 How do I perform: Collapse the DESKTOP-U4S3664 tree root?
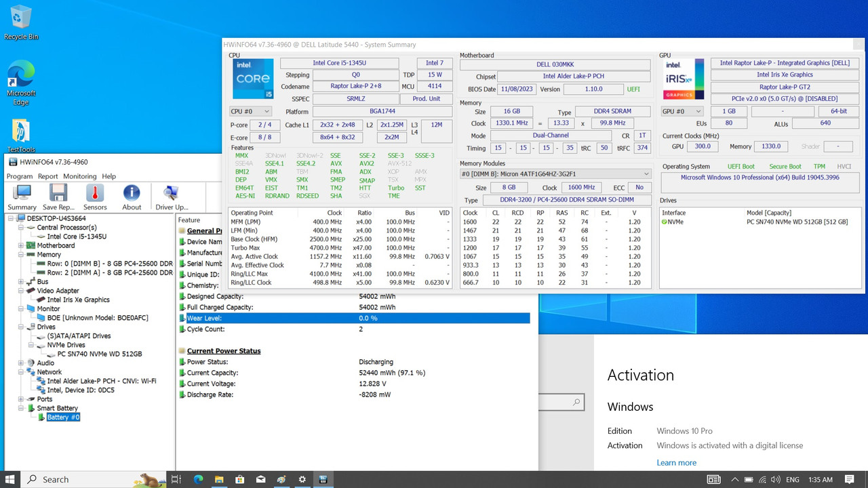12,218
